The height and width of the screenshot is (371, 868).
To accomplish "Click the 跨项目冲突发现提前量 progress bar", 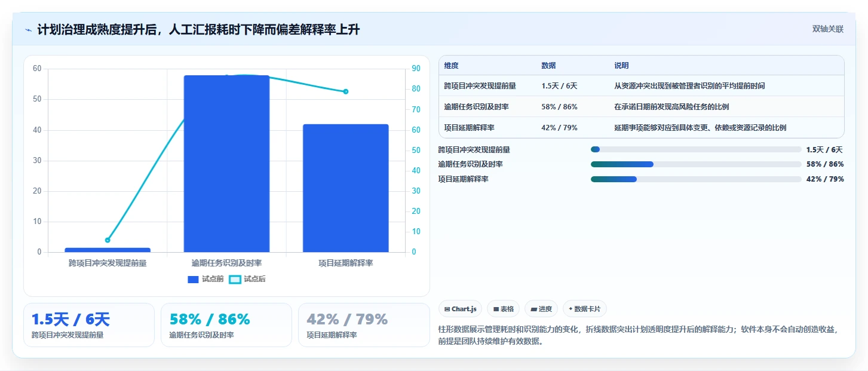I will pos(696,149).
